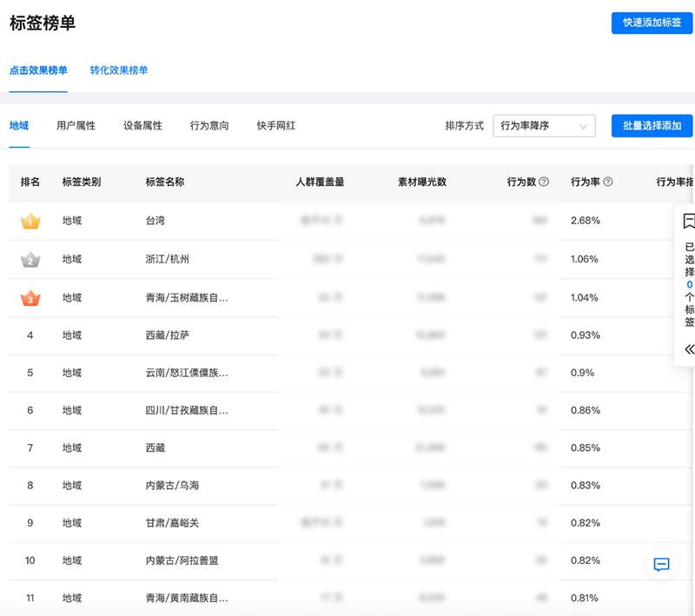Image resolution: width=695 pixels, height=616 pixels.
Task: Select the 点击效果榜单 tab
Action: (x=38, y=70)
